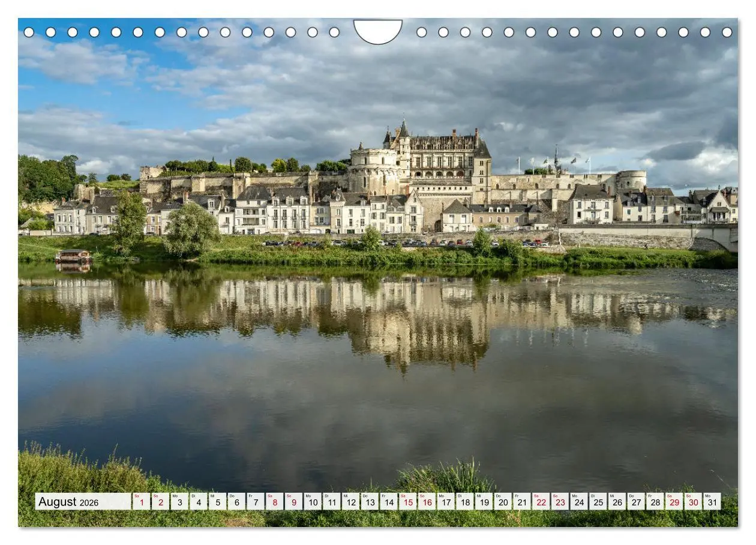Click the semicircular hanger notch at top
The image size is (756, 545).
click(378, 31)
